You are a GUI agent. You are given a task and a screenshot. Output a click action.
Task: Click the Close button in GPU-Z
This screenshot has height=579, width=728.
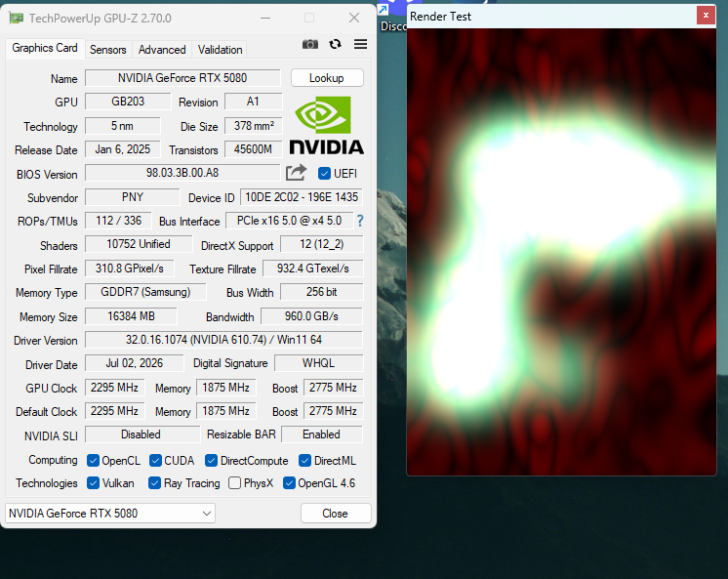(336, 514)
